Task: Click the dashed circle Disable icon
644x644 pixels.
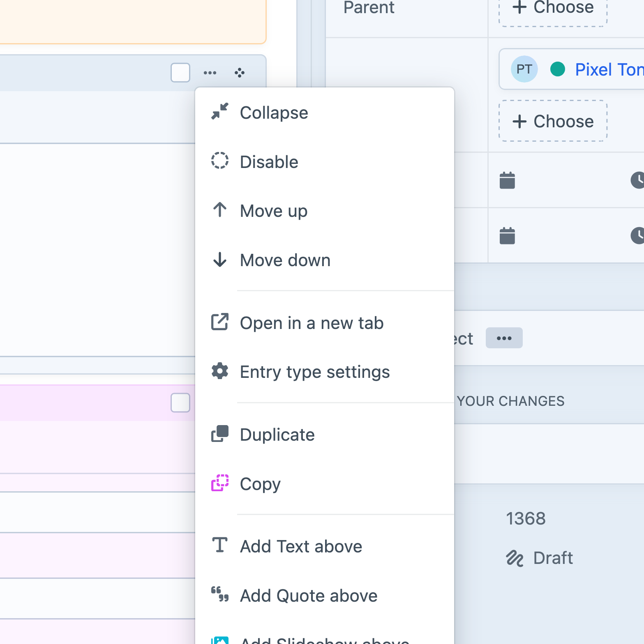Action: click(x=220, y=161)
